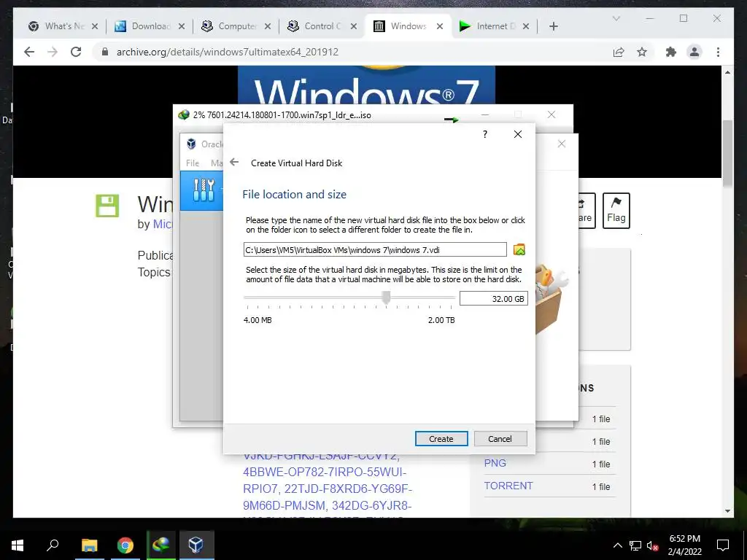
Task: Open the TORRENT download option
Action: [x=508, y=486]
